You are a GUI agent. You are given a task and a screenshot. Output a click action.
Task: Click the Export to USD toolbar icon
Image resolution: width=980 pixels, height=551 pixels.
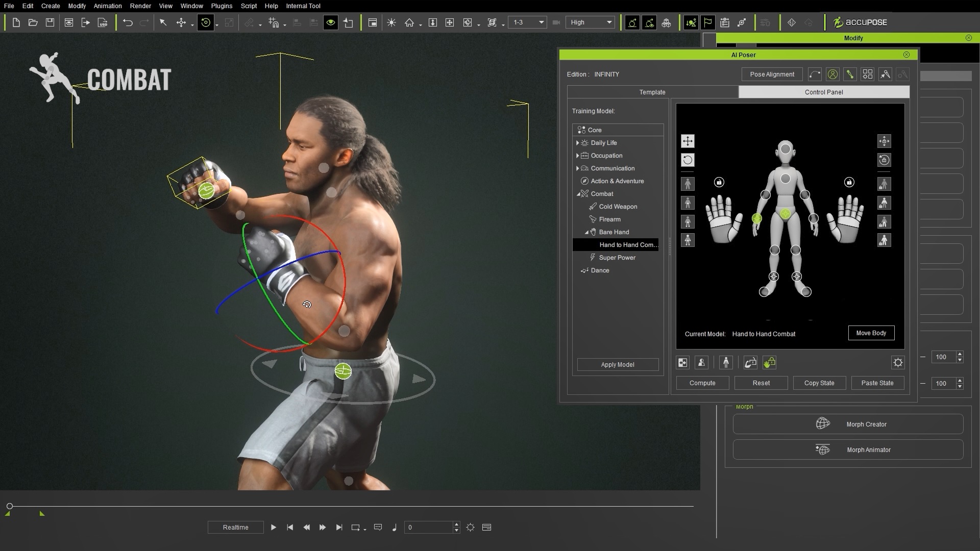pos(103,22)
